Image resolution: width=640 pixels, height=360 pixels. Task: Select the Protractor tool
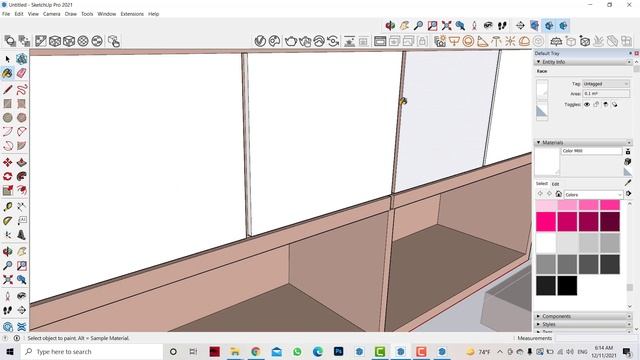point(7,221)
